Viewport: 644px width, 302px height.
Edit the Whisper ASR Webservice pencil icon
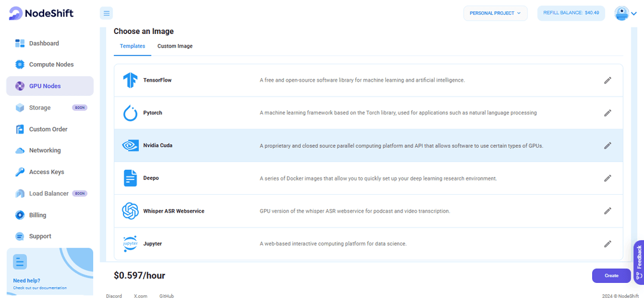[x=608, y=211]
